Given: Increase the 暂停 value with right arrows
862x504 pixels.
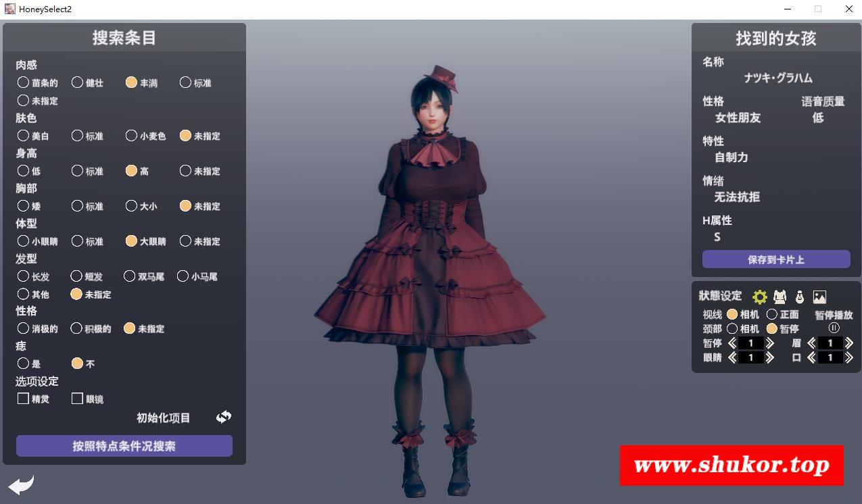Looking at the screenshot, I should click(x=769, y=343).
